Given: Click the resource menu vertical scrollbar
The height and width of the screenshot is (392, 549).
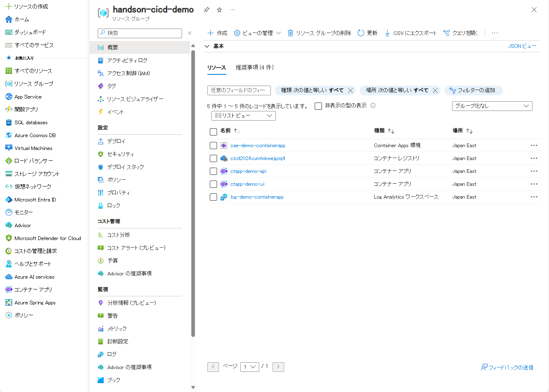Looking at the screenshot, I should click(193, 193).
